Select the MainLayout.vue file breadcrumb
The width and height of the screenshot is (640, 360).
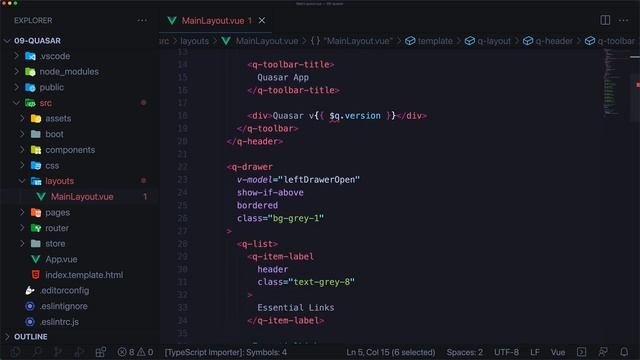click(x=267, y=41)
